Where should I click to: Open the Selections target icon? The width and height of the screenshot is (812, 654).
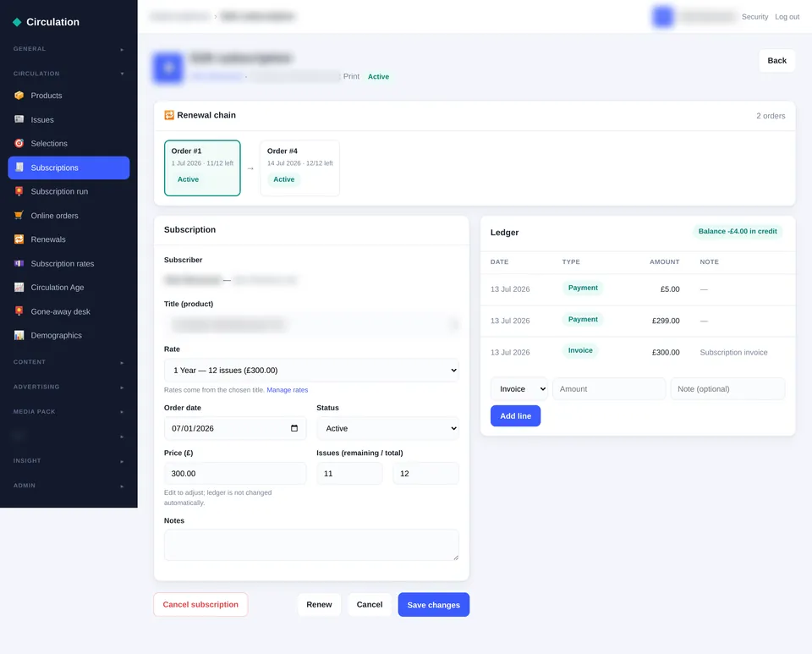19,144
